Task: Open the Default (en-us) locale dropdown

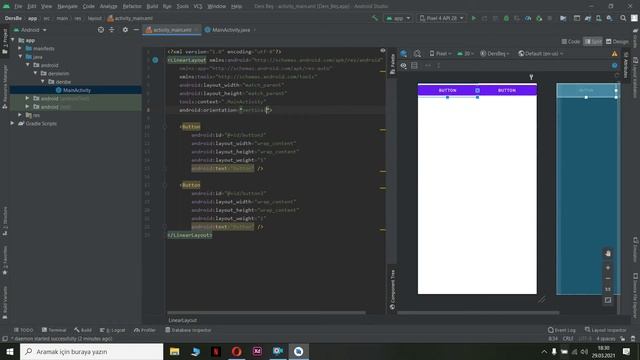Action: tap(541, 53)
